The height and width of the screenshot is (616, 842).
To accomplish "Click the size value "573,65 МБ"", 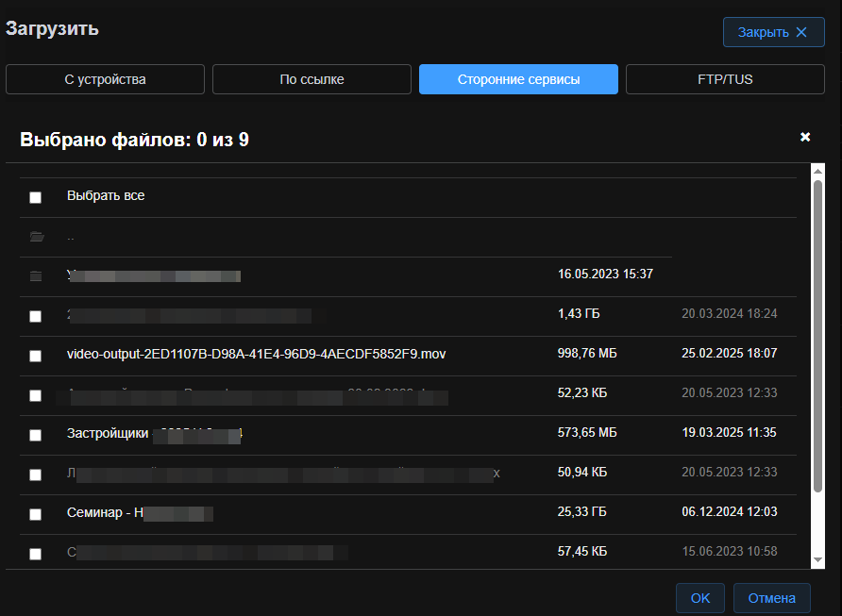I will coord(587,432).
